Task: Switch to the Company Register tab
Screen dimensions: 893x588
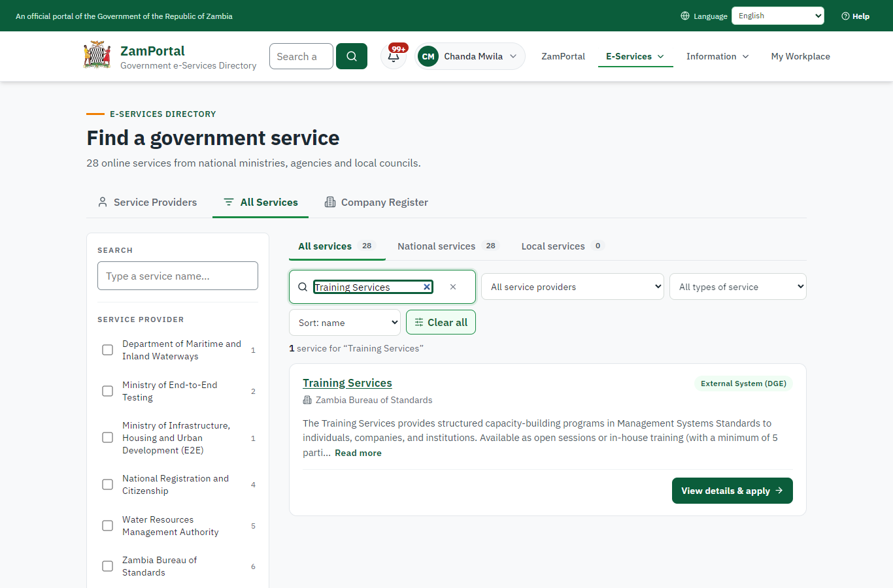Action: tap(377, 203)
